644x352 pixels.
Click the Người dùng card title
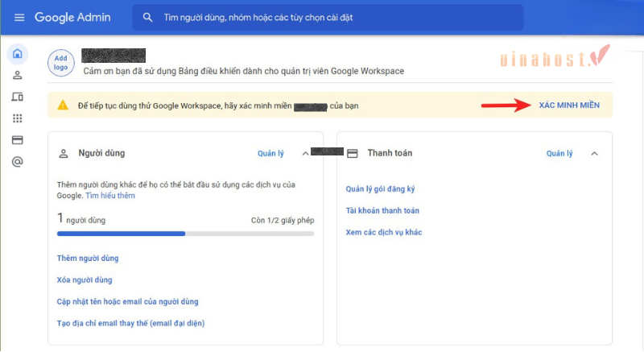click(x=101, y=153)
